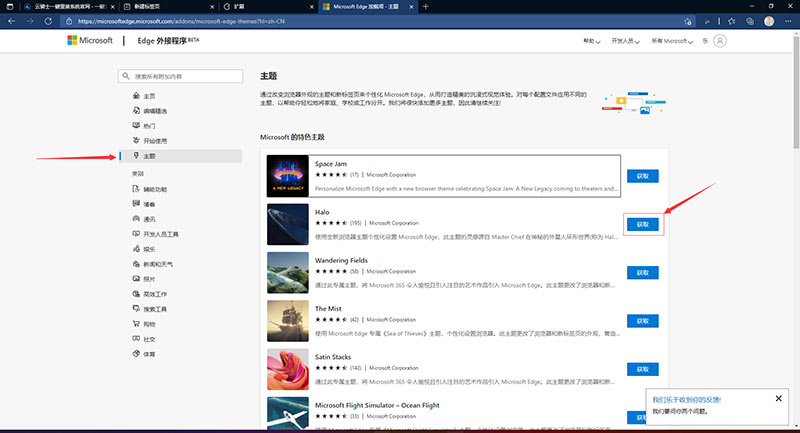Open 编辑精选 in the sidebar
This screenshot has height=433, width=800.
point(149,111)
